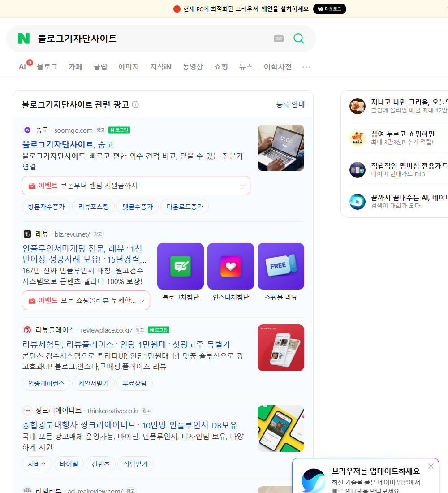The height and width of the screenshot is (493, 448).
Task: Open the 등록 안내 link
Action: (x=290, y=104)
